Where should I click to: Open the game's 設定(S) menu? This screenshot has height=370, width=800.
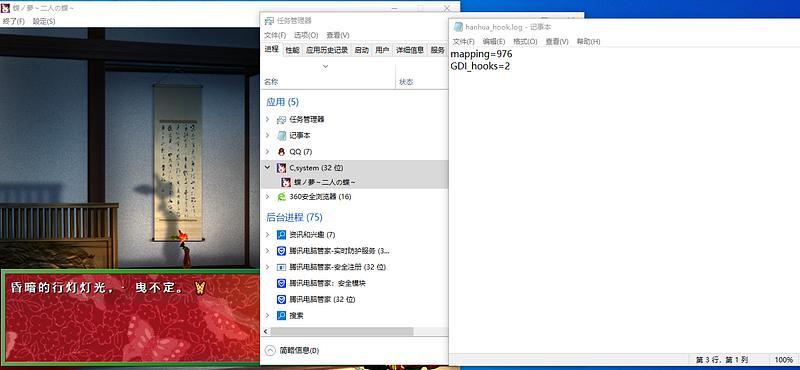(x=44, y=21)
